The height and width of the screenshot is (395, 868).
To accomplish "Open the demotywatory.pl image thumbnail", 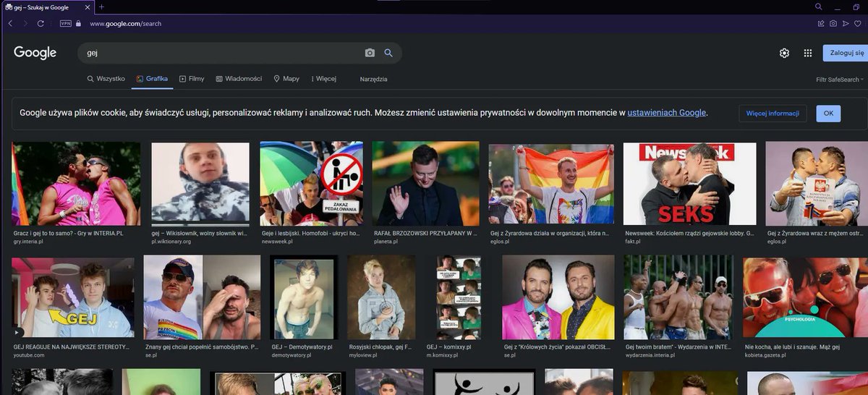I will pyautogui.click(x=304, y=297).
